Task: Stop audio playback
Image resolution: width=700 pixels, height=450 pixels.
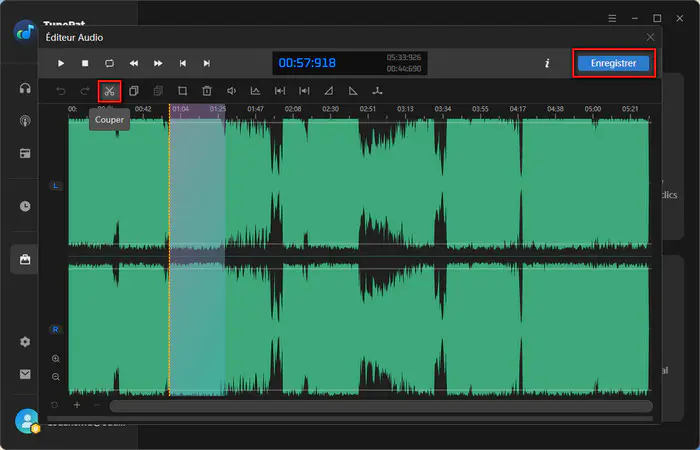Action: click(85, 63)
